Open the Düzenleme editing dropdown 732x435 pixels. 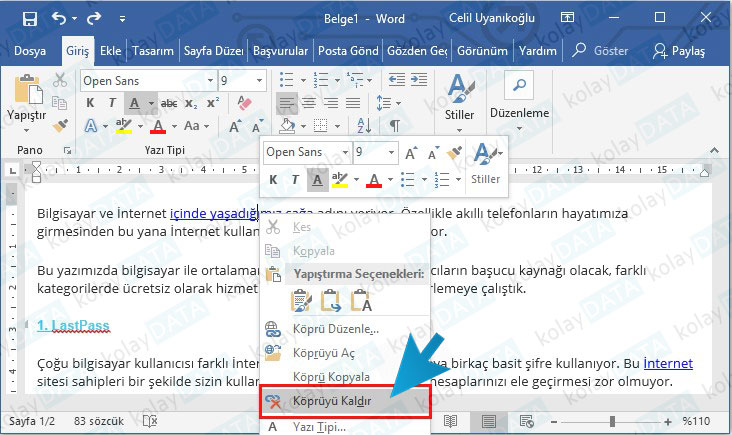[519, 103]
